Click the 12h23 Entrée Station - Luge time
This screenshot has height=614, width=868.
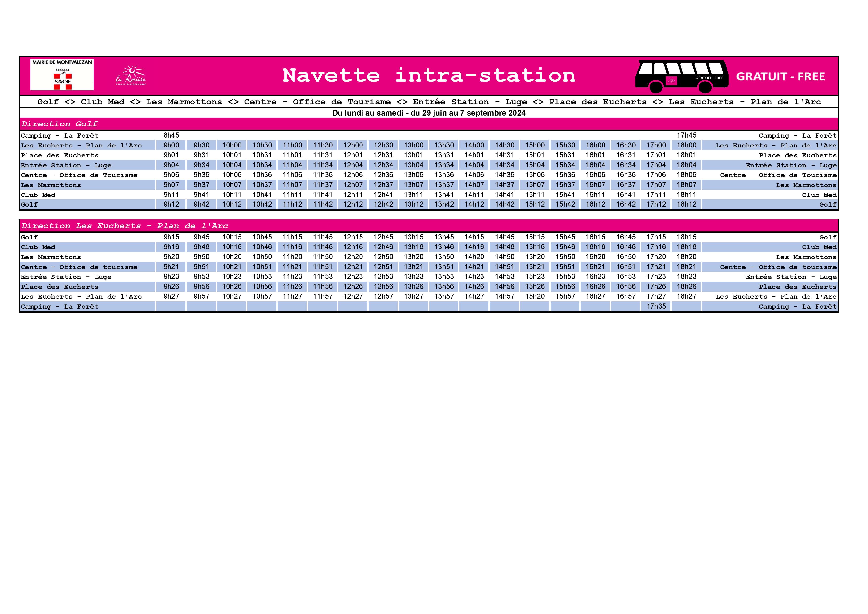[x=353, y=277]
